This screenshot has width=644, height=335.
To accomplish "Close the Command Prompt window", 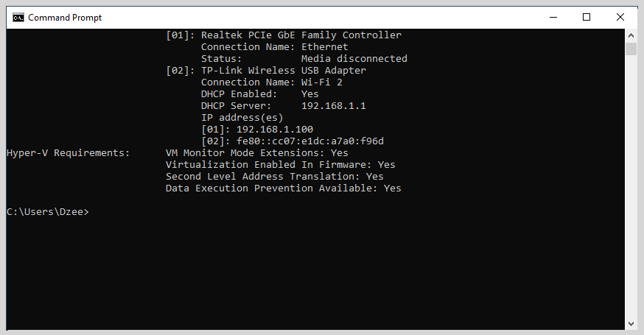I will [x=620, y=17].
